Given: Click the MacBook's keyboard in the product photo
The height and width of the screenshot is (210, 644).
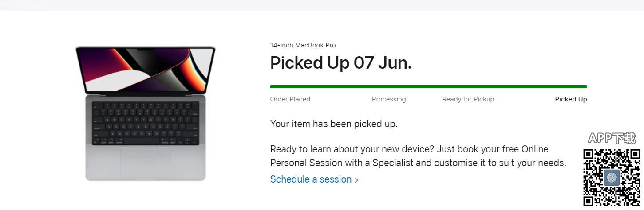Looking at the screenshot, I should 145,123.
